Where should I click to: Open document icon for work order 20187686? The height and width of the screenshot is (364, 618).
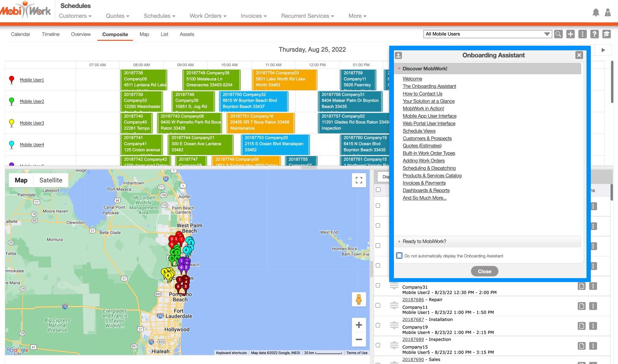point(581,306)
